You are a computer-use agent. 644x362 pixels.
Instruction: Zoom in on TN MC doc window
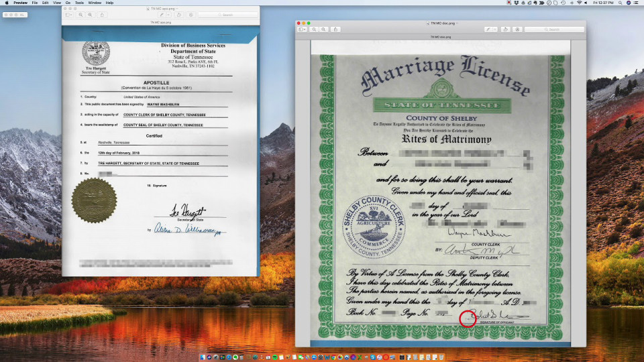coord(323,29)
